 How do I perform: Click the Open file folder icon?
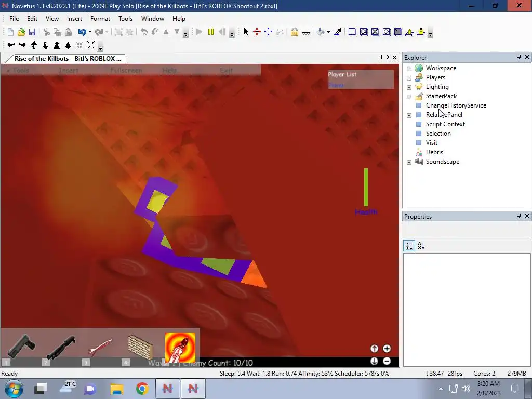coord(21,32)
